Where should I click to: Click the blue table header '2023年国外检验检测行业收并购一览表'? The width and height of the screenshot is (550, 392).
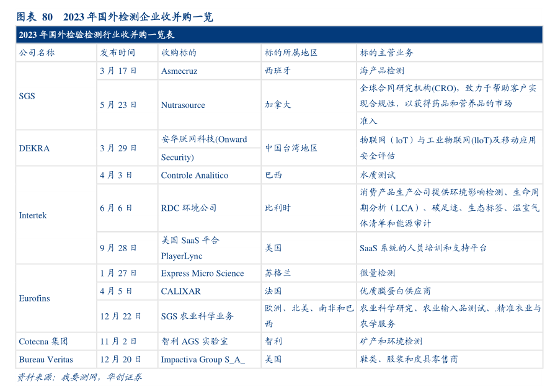tap(279, 35)
